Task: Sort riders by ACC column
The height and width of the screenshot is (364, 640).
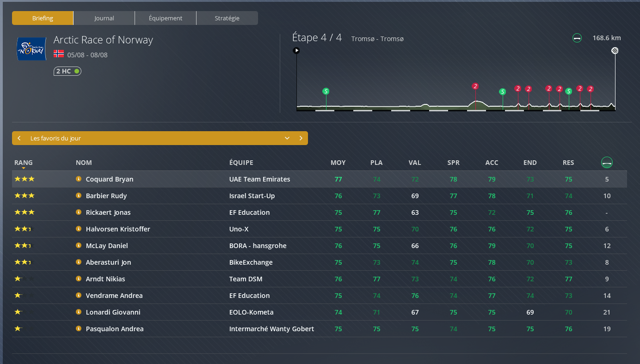Action: coord(492,163)
